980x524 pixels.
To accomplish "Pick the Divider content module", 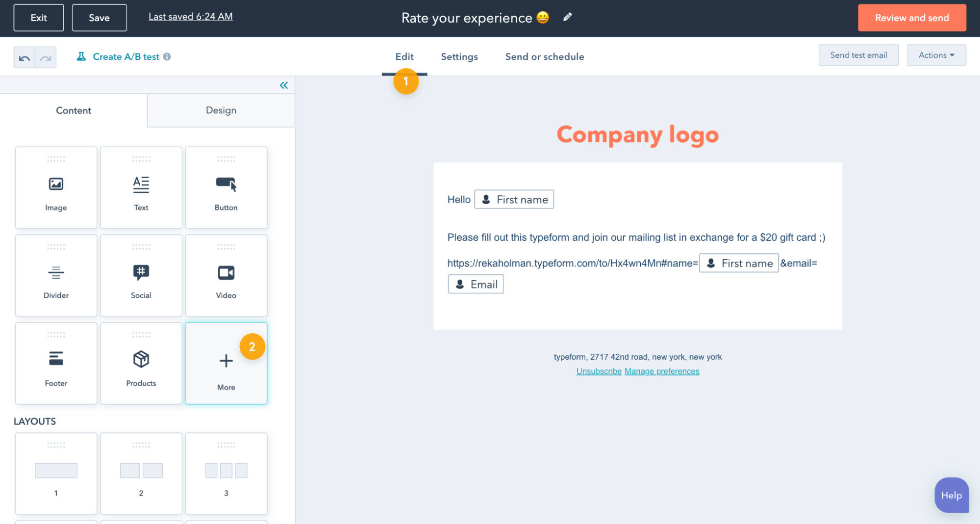I will pyautogui.click(x=56, y=275).
